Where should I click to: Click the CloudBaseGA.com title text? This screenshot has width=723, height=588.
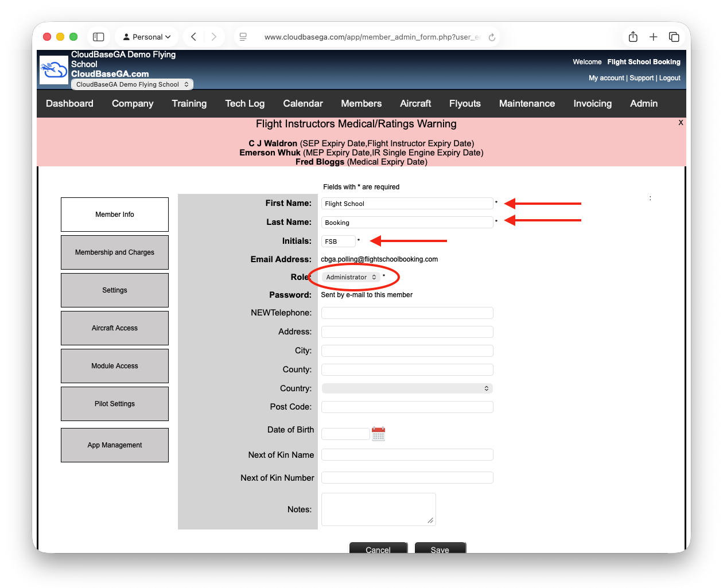(110, 74)
